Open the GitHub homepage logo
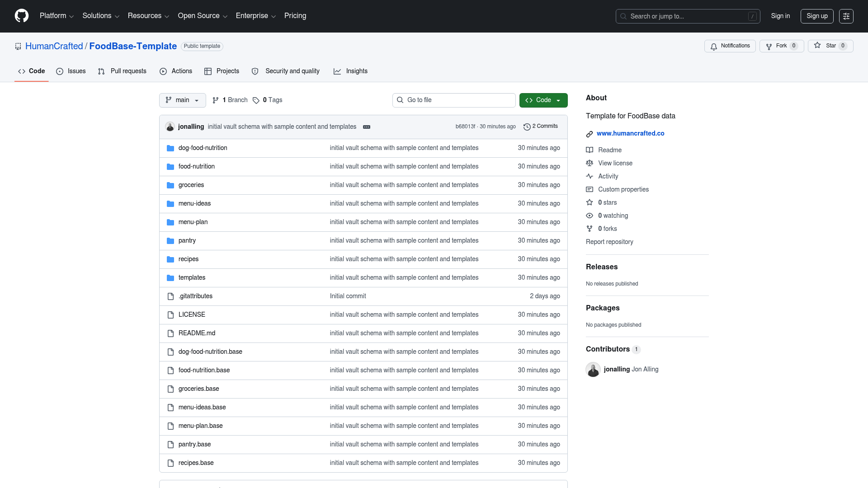This screenshot has height=488, width=868. 22,16
